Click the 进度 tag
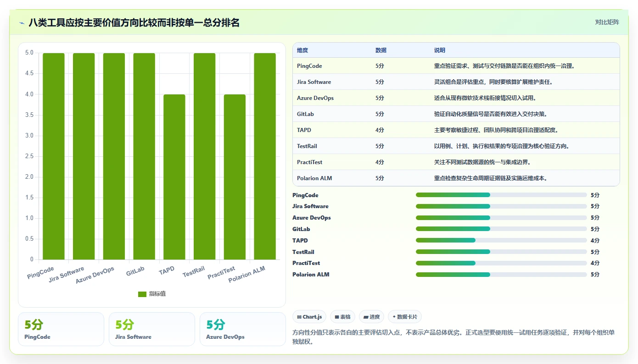This screenshot has width=638, height=364. [371, 317]
